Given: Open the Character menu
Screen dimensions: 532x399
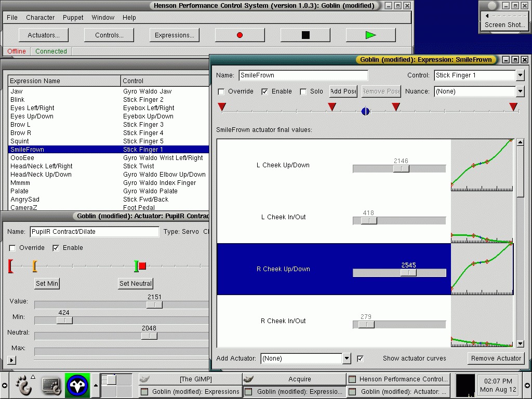Looking at the screenshot, I should click(x=40, y=18).
